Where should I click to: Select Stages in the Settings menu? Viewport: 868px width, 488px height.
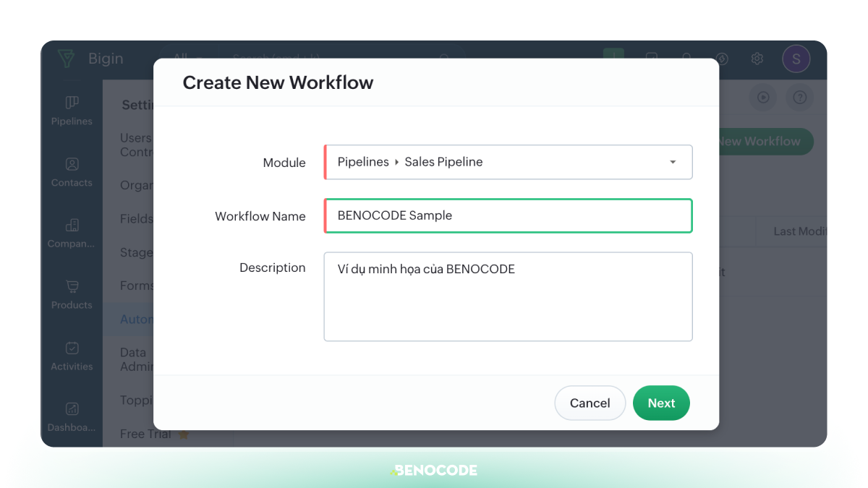(x=136, y=252)
